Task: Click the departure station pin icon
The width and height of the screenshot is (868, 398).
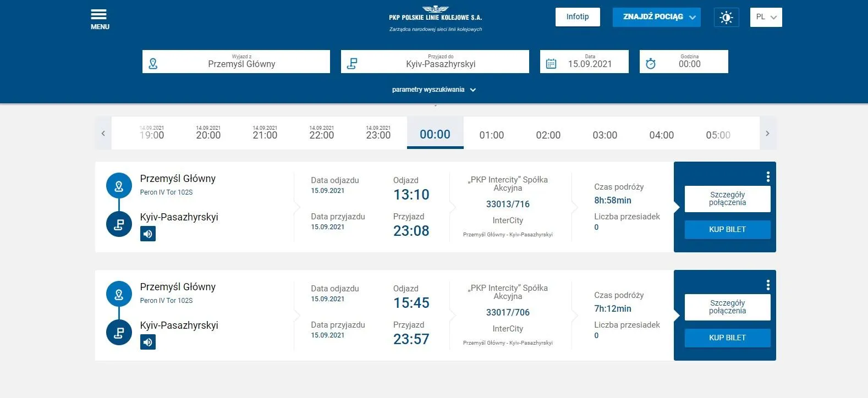Action: (153, 64)
